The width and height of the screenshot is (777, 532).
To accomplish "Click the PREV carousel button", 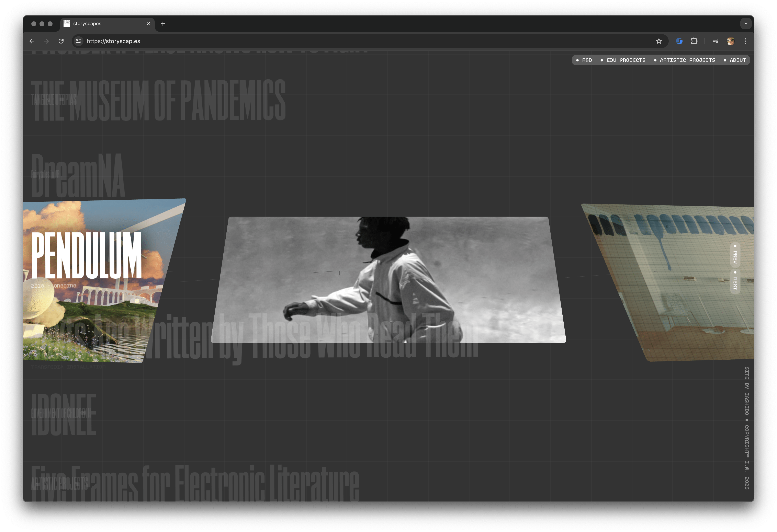I will click(x=735, y=255).
